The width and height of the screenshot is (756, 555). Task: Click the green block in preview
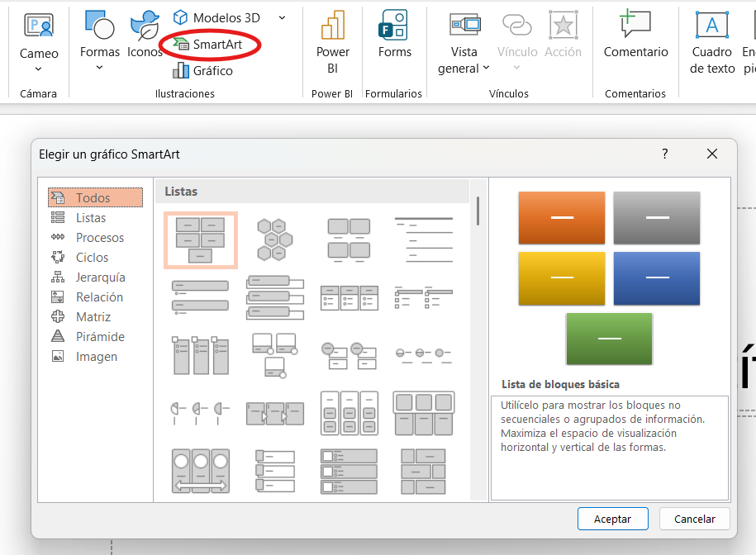click(610, 339)
